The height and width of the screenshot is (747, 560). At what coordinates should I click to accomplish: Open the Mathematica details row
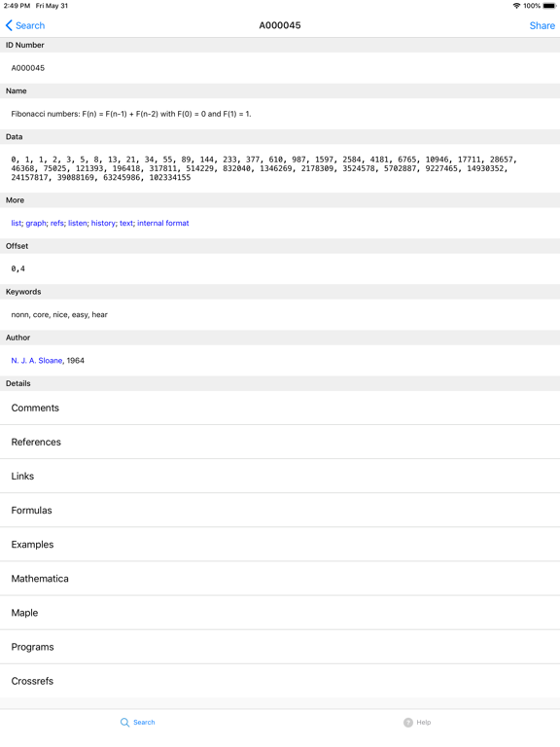(280, 579)
